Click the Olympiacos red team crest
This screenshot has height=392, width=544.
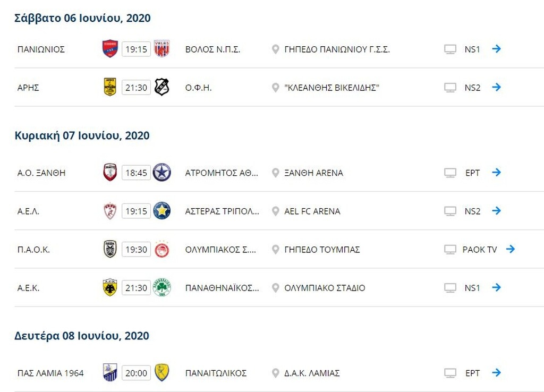[x=161, y=249]
